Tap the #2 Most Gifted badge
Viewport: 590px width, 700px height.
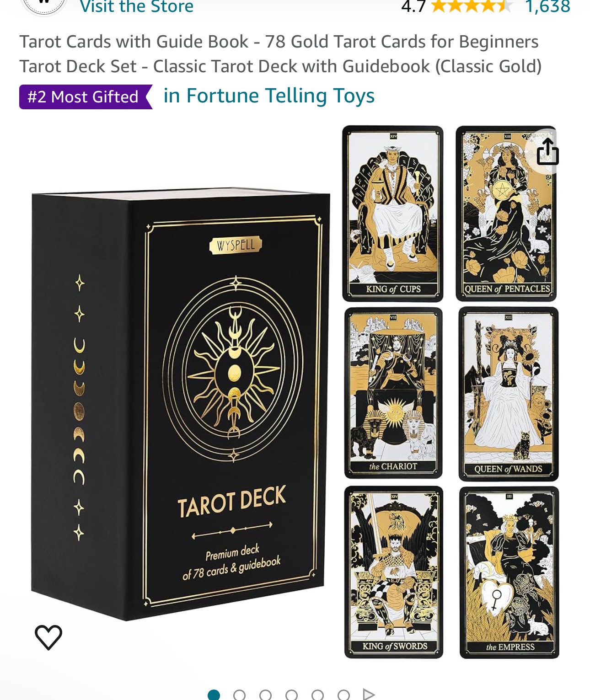pos(86,97)
